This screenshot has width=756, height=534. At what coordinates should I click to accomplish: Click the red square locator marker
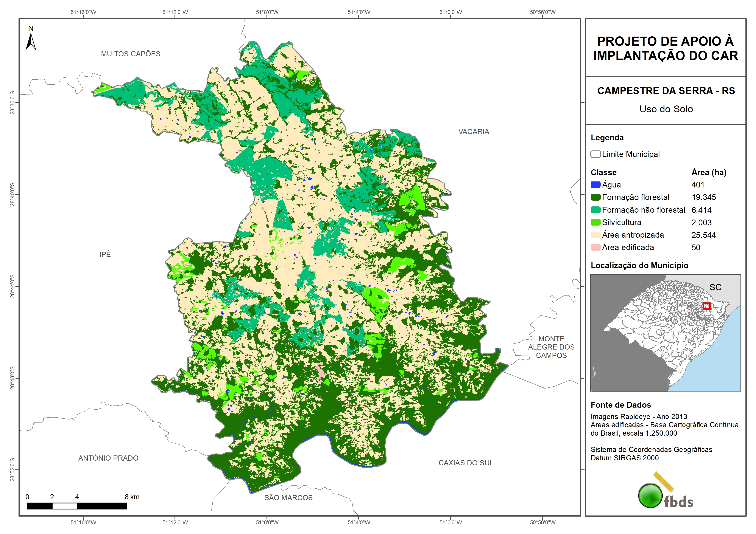(x=707, y=306)
